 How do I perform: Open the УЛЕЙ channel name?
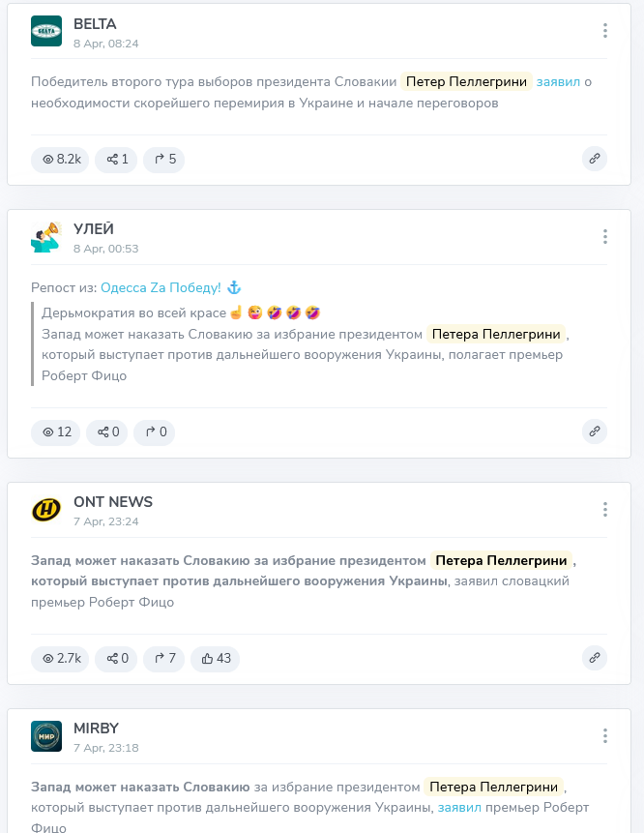coord(94,229)
